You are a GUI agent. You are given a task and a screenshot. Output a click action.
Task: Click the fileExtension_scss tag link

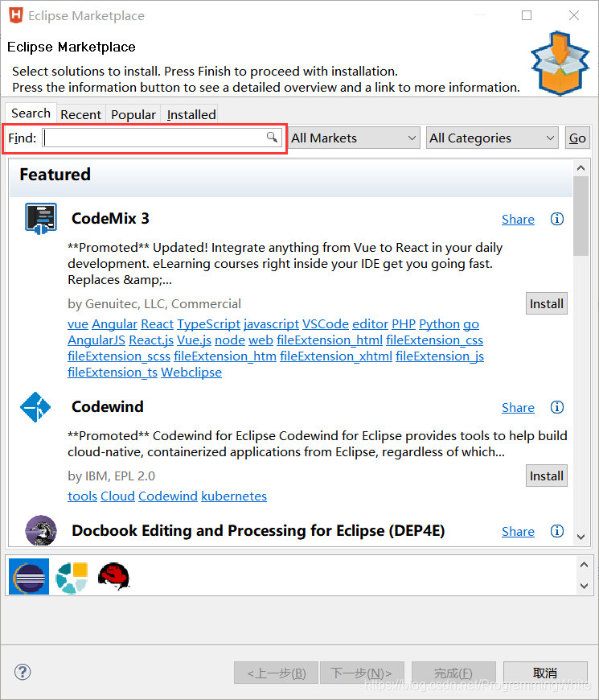click(x=119, y=356)
